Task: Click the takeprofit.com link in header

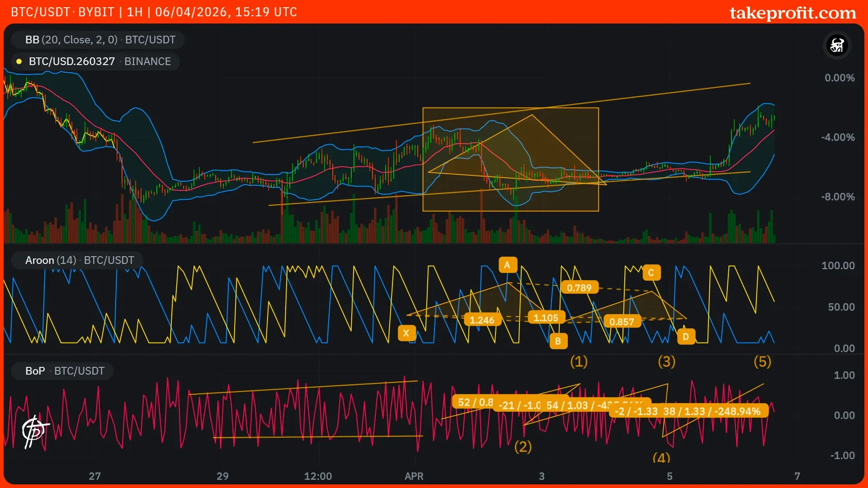Action: tap(793, 13)
